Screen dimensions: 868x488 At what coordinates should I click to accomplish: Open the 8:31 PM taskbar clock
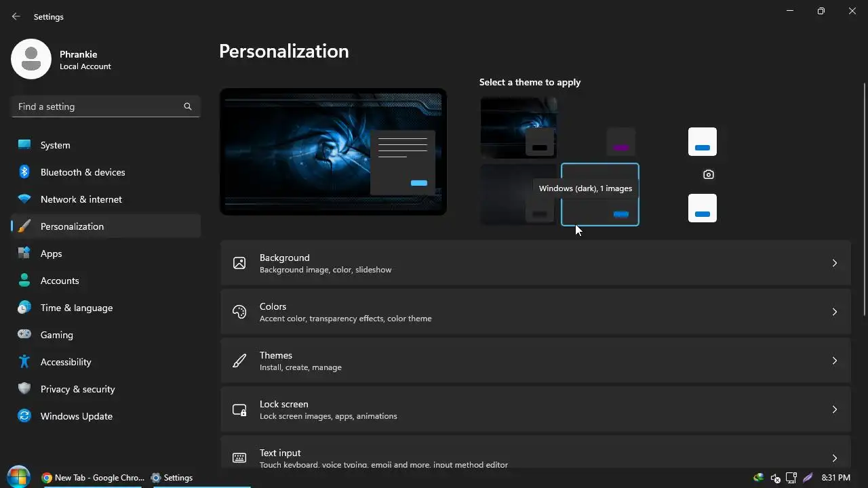835,478
